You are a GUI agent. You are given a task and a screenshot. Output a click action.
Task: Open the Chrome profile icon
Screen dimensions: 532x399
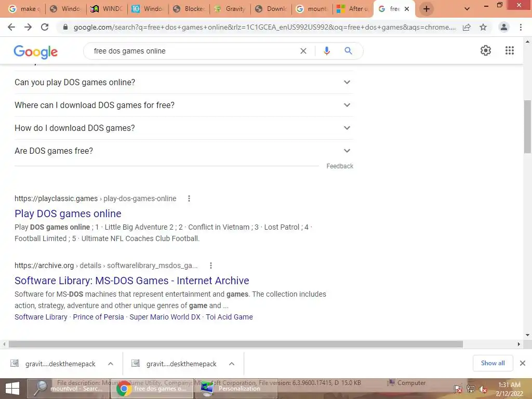click(x=504, y=27)
